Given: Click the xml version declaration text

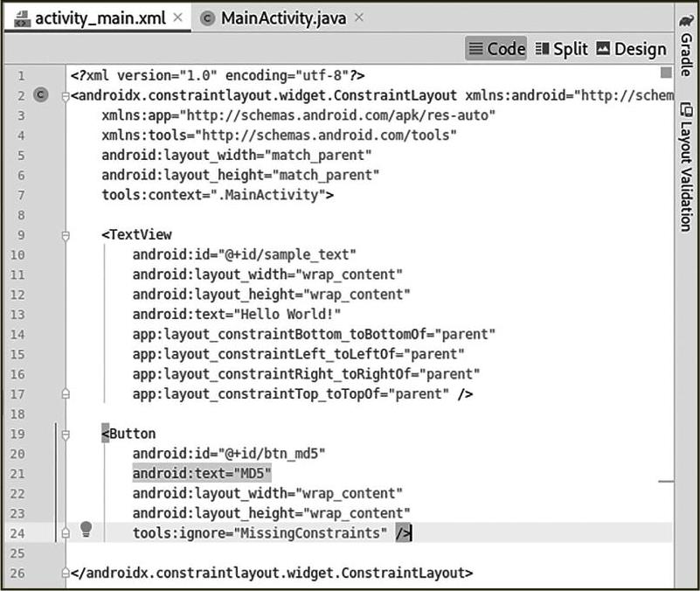Looking at the screenshot, I should (218, 75).
